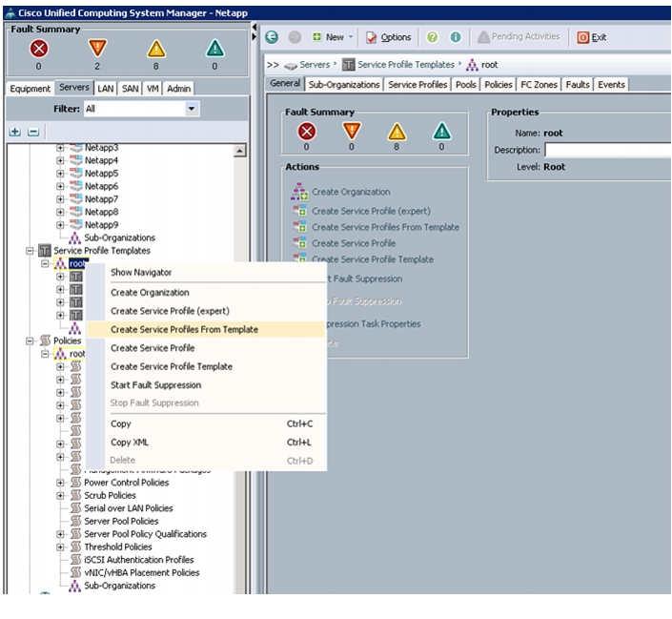
Task: Select Netapp7 service profile
Action: point(101,199)
